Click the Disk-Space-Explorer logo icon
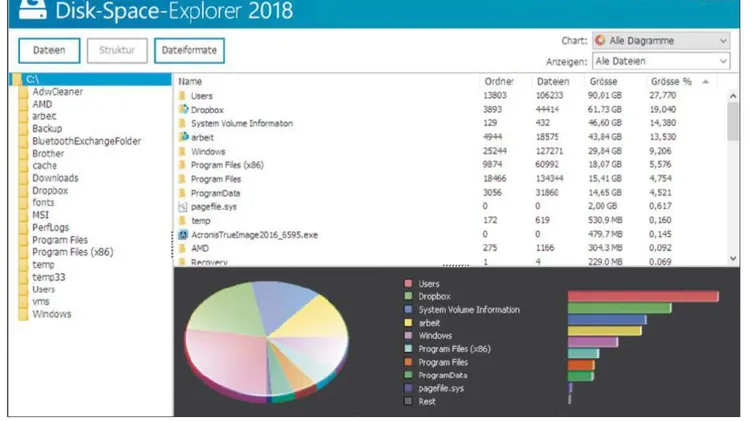 pyautogui.click(x=33, y=10)
